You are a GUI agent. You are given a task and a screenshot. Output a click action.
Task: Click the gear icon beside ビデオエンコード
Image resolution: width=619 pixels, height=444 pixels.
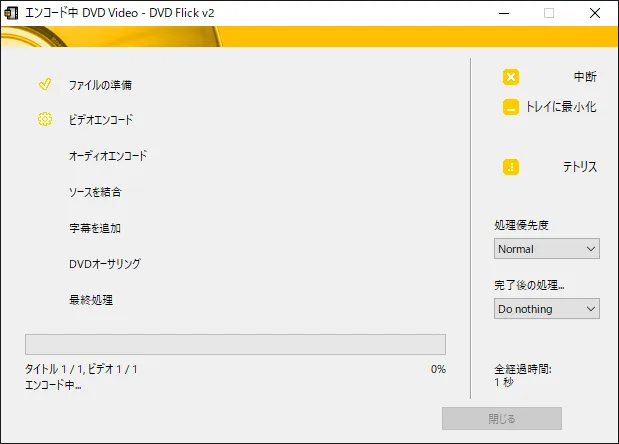coord(45,119)
